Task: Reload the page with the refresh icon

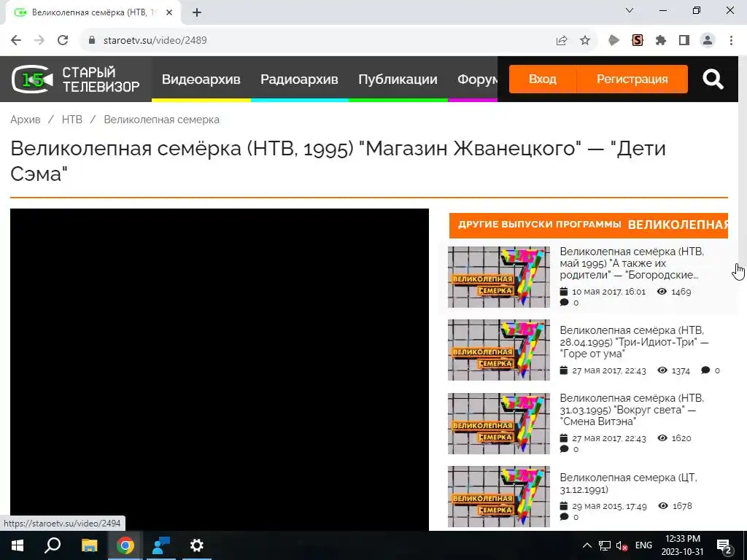Action: coord(63,40)
